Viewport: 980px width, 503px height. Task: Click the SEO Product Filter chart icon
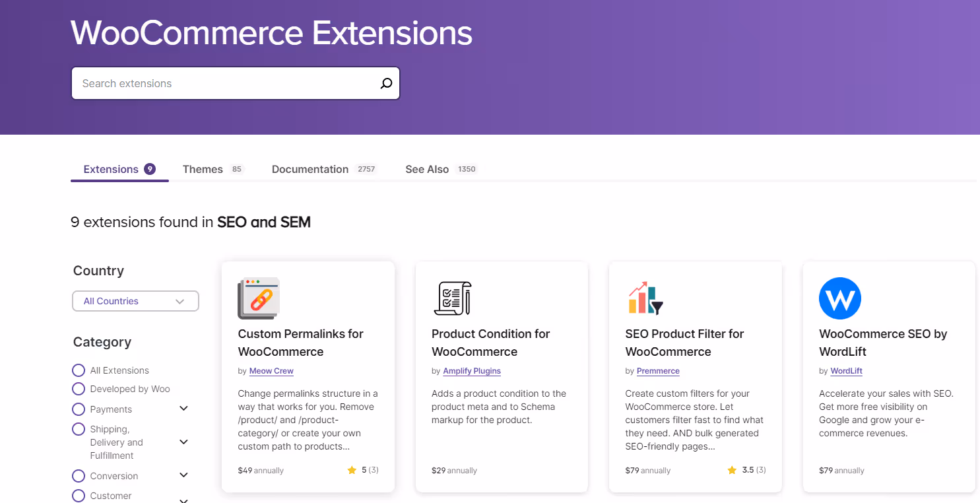[x=645, y=298]
